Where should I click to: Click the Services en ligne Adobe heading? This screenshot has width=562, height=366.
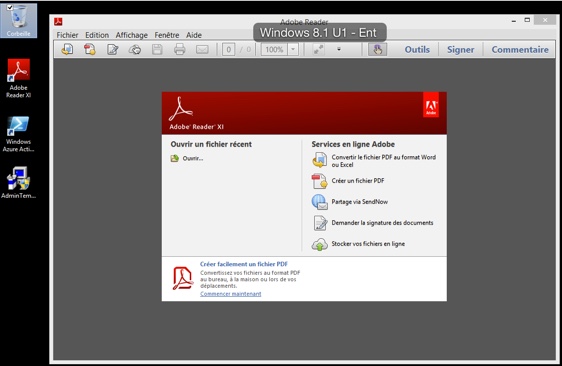[x=353, y=144]
